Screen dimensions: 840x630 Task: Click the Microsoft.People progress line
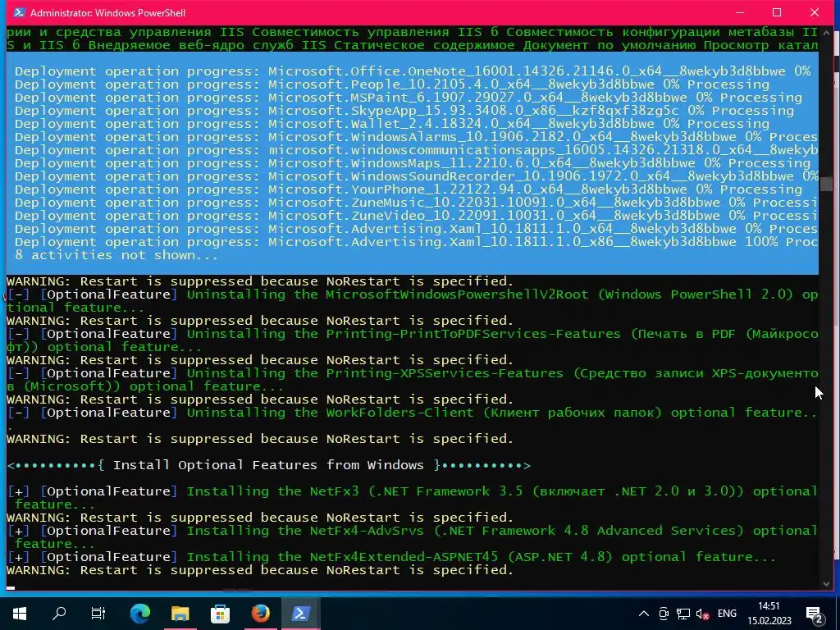pos(391,84)
